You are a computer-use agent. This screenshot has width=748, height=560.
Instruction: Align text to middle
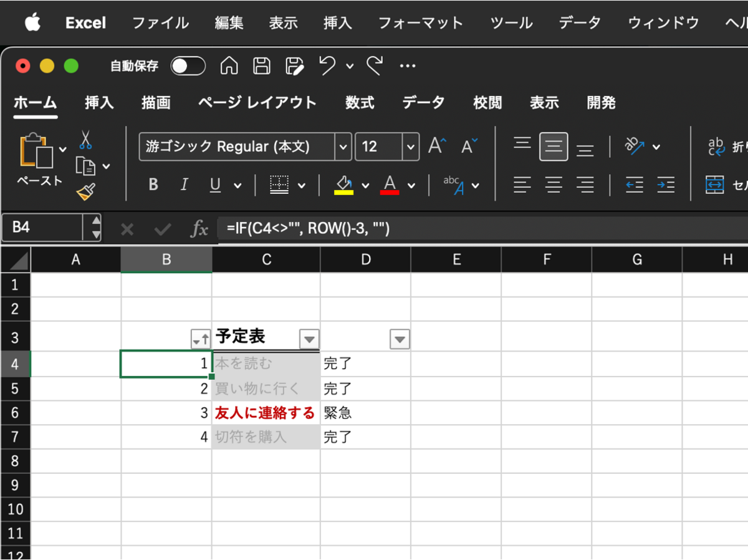click(x=554, y=147)
